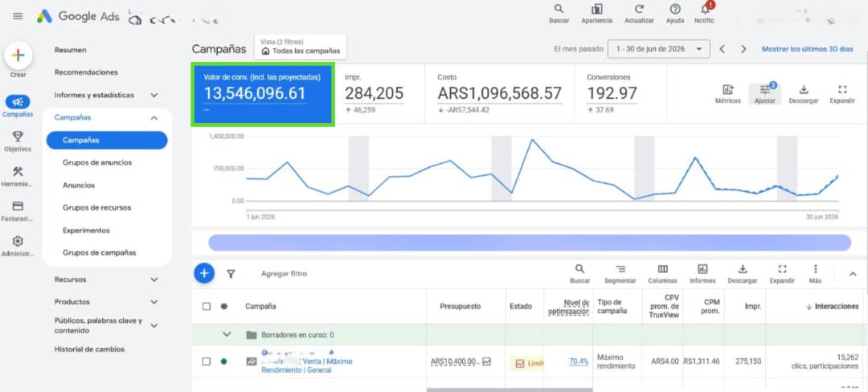
Task: Check the Máximo Rendimiento campaign row checkbox
Action: point(207,361)
